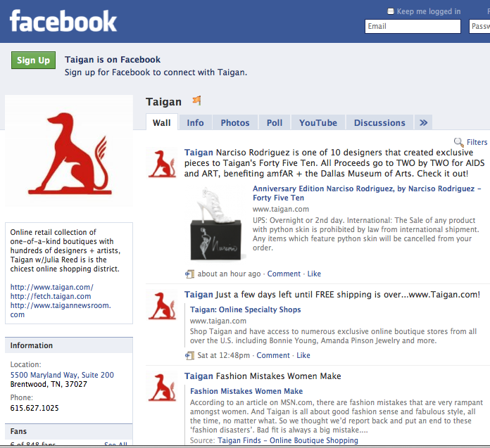
Task: Click Taigan name on FREE shipping post
Action: pos(199,295)
